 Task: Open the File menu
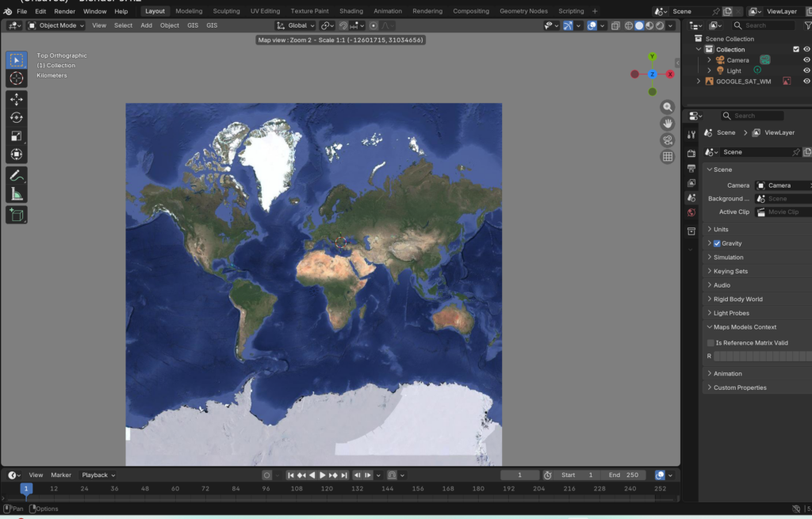click(x=21, y=11)
